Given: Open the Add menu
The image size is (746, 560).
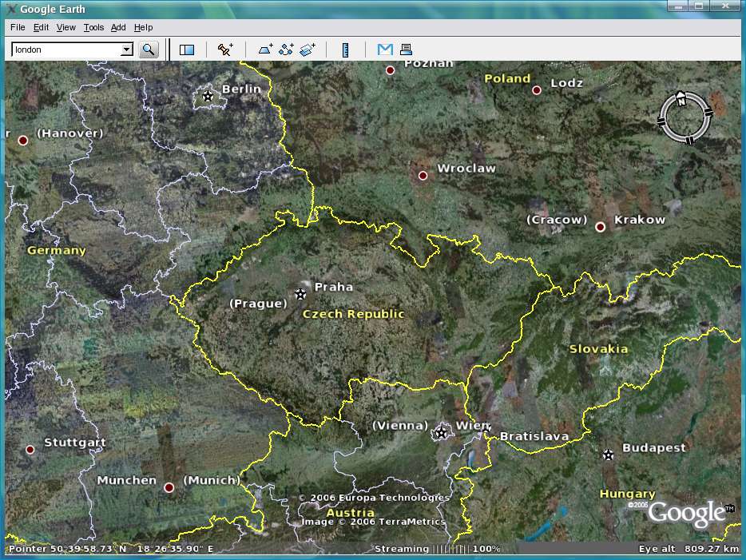Looking at the screenshot, I should coord(118,27).
